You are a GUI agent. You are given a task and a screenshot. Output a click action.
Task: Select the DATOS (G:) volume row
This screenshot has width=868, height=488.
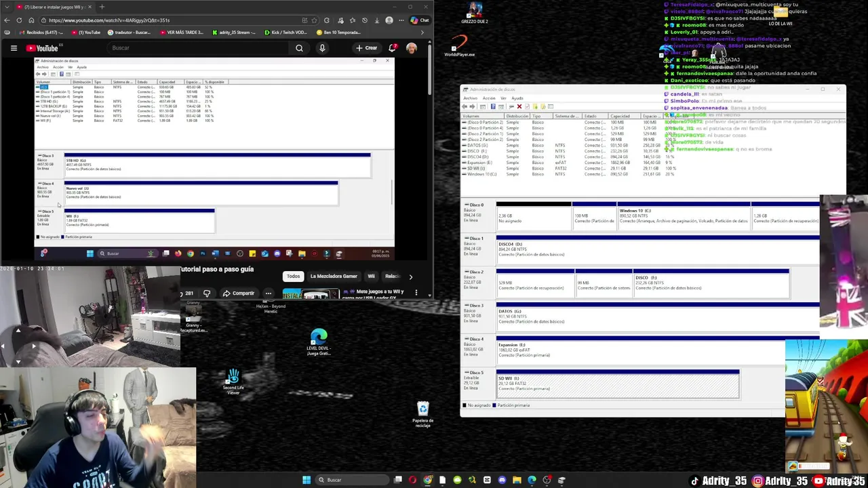click(570, 146)
